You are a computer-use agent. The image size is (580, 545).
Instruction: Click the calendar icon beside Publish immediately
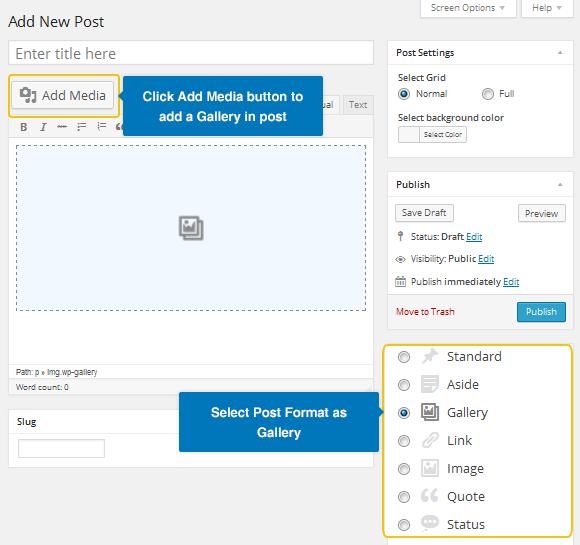click(x=400, y=282)
